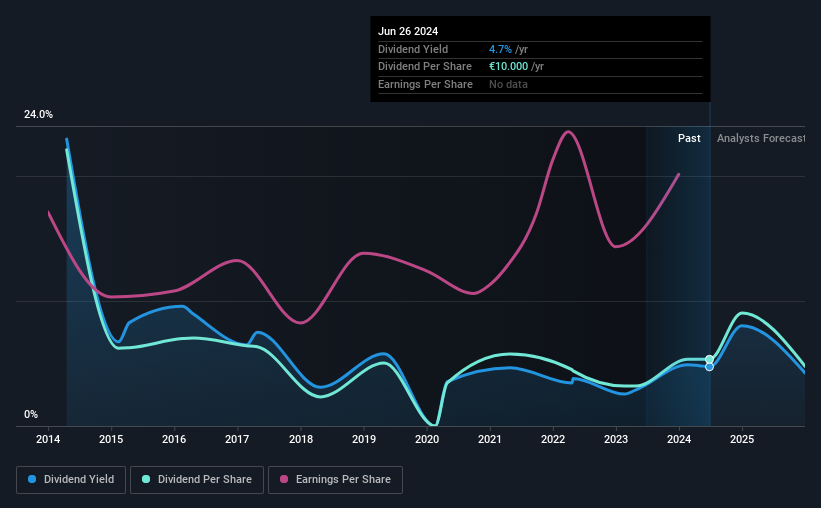This screenshot has width=821, height=508.
Task: Click the blue data point marker at Jun 2024
Action: click(x=709, y=367)
